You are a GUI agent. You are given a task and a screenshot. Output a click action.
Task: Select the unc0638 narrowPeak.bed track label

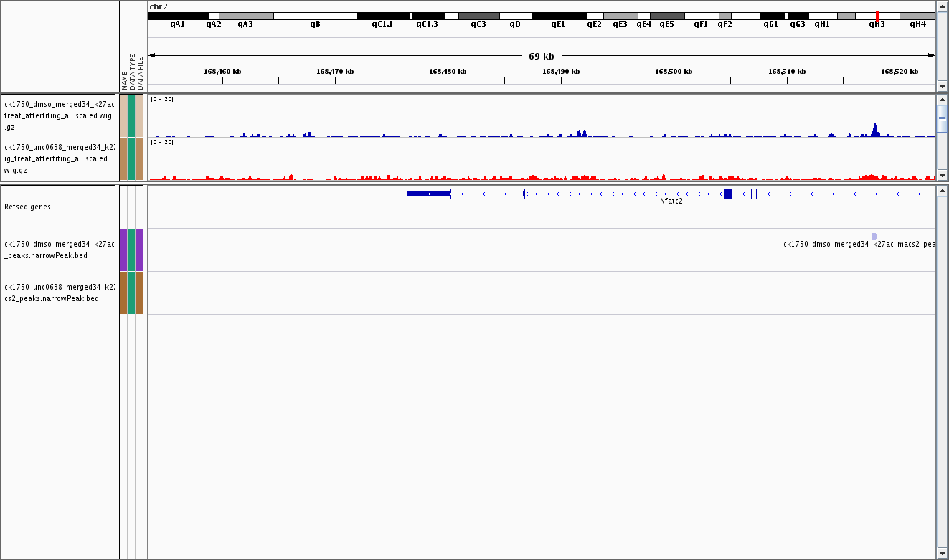click(59, 293)
